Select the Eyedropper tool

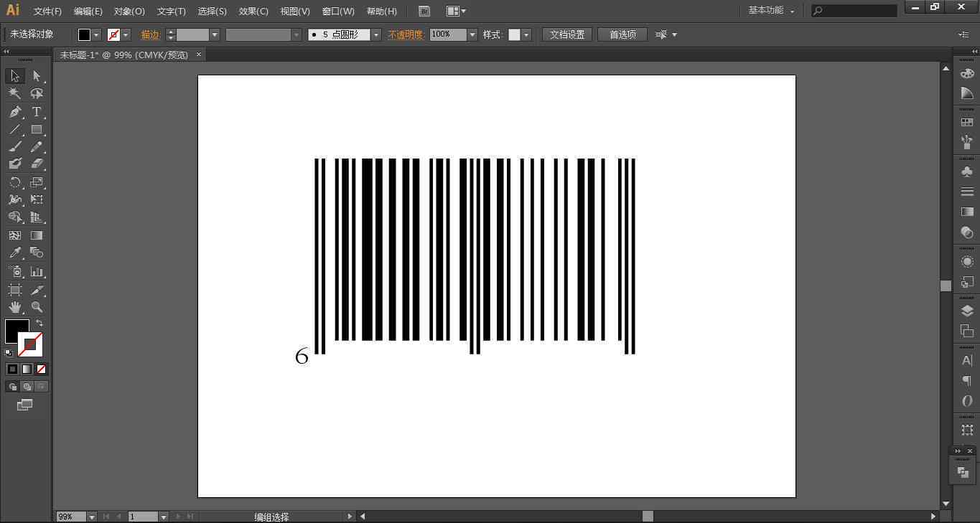[x=15, y=253]
